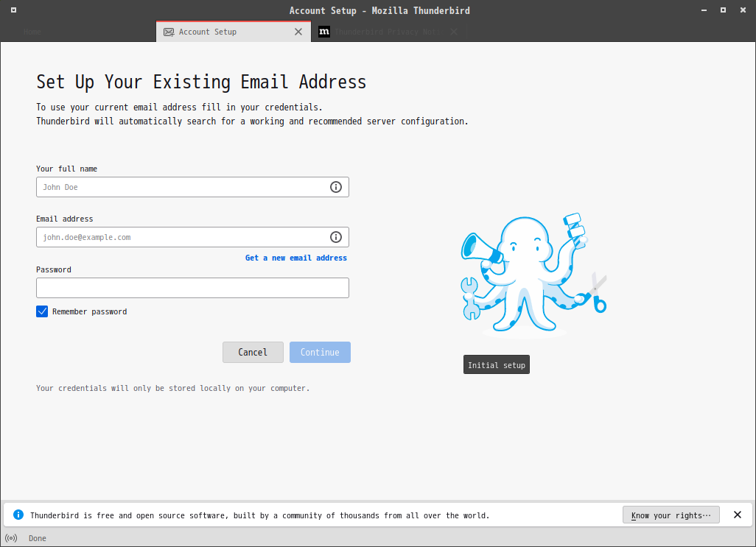
Task: Follow the Get a new email address link
Action: pos(296,258)
